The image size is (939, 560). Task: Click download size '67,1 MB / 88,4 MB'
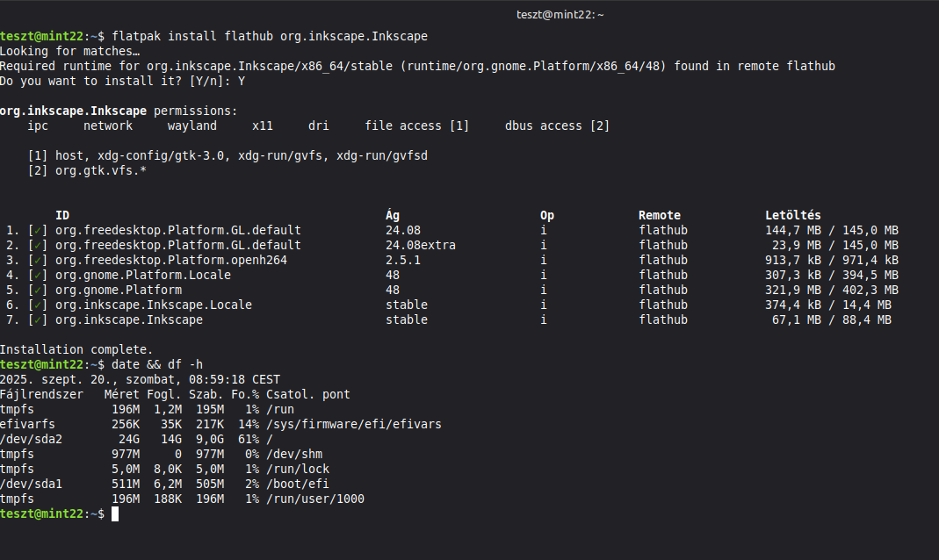(832, 320)
